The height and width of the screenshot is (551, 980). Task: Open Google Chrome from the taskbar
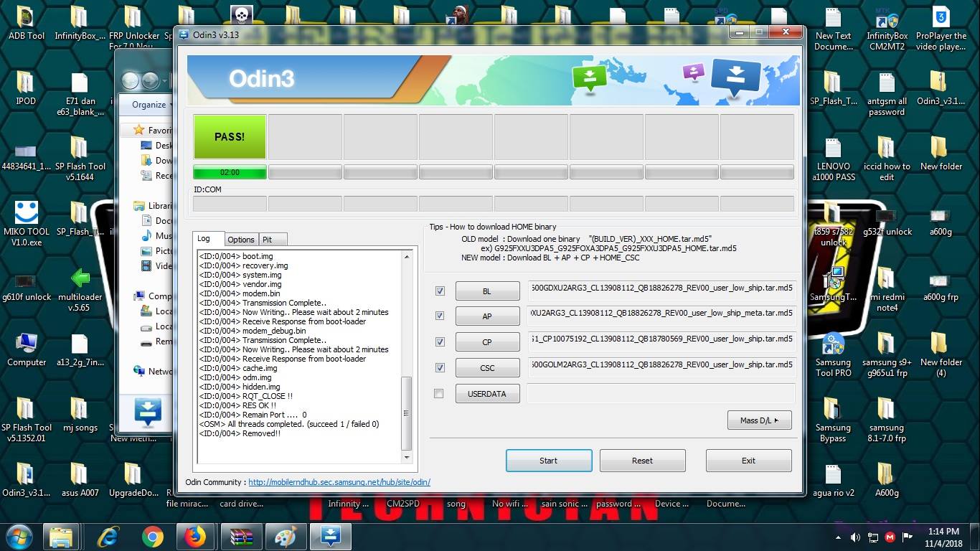coord(153,536)
